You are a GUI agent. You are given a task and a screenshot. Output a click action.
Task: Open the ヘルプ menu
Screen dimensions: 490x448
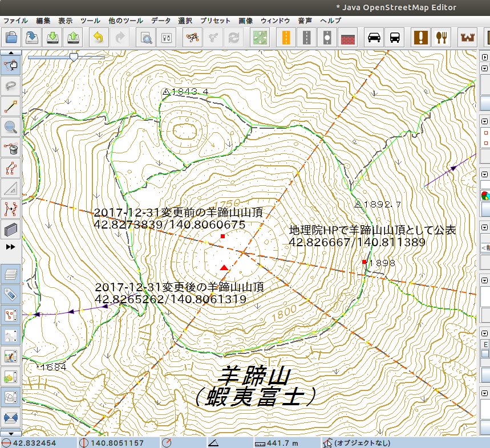(x=331, y=21)
